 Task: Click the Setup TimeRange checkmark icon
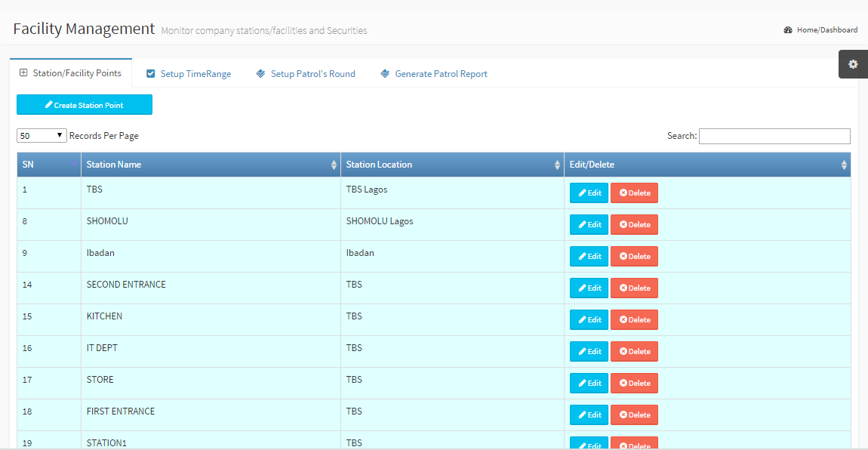(x=151, y=74)
